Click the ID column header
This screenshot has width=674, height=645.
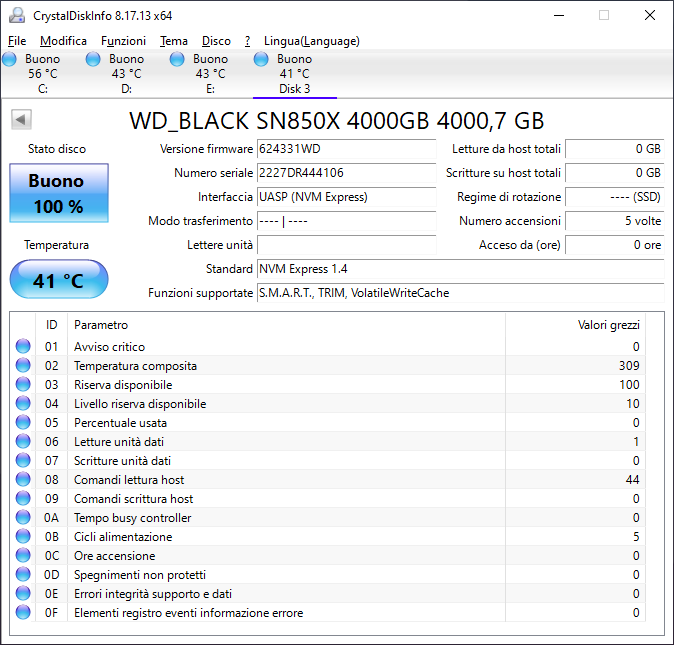51,325
